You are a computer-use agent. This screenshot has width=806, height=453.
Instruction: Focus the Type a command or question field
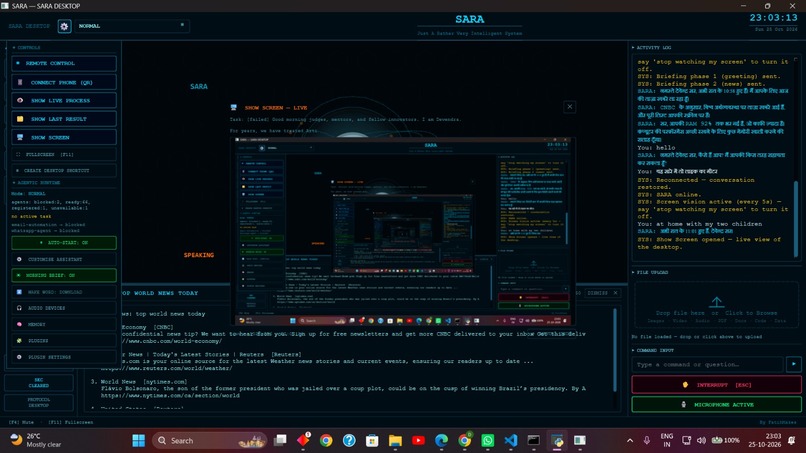pyautogui.click(x=707, y=365)
